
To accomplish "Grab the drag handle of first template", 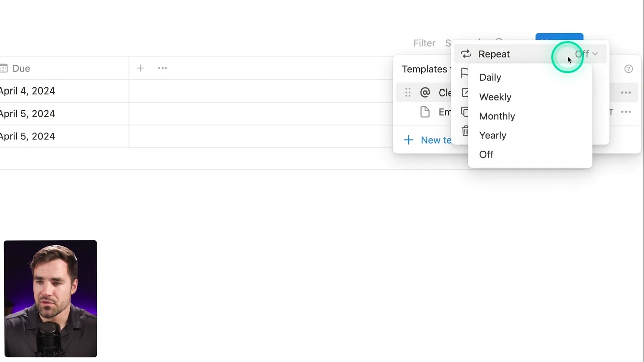I will (x=408, y=93).
